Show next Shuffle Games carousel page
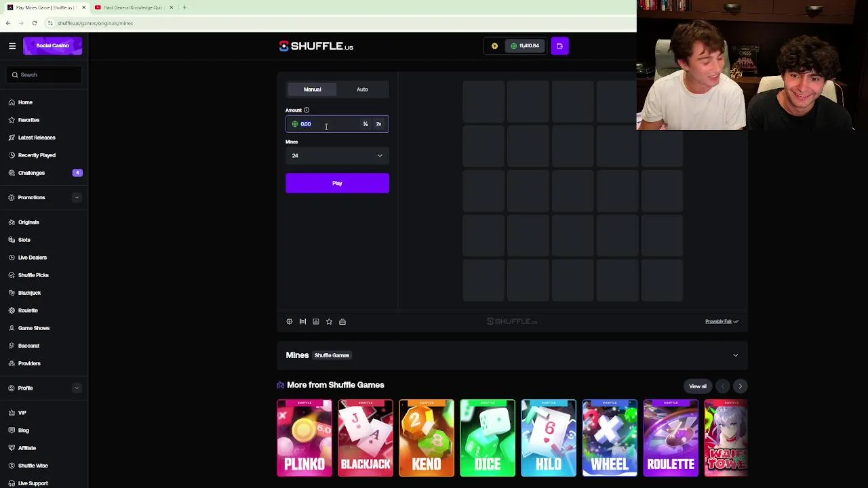 [740, 386]
